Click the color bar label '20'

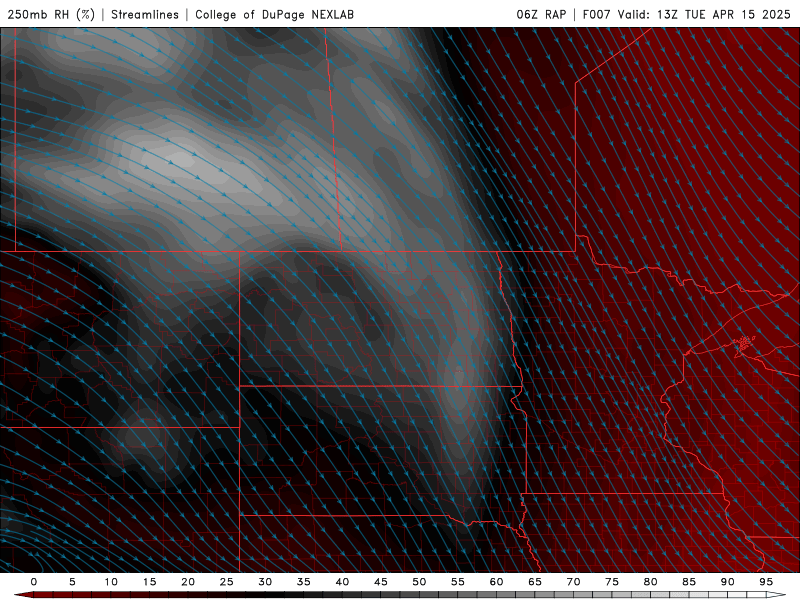[188, 582]
